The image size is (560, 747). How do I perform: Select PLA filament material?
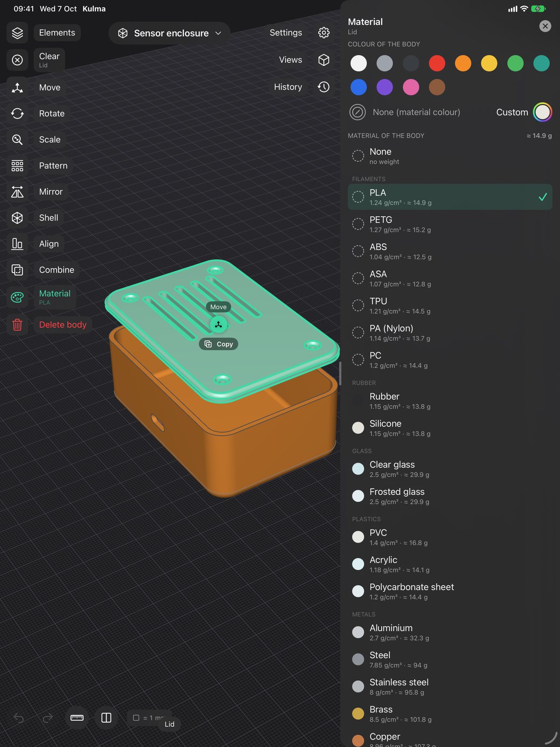450,197
